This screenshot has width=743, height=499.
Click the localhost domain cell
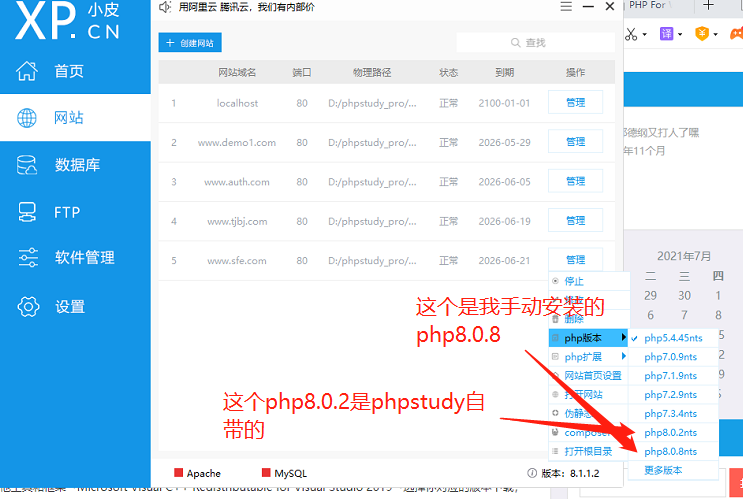tap(237, 103)
